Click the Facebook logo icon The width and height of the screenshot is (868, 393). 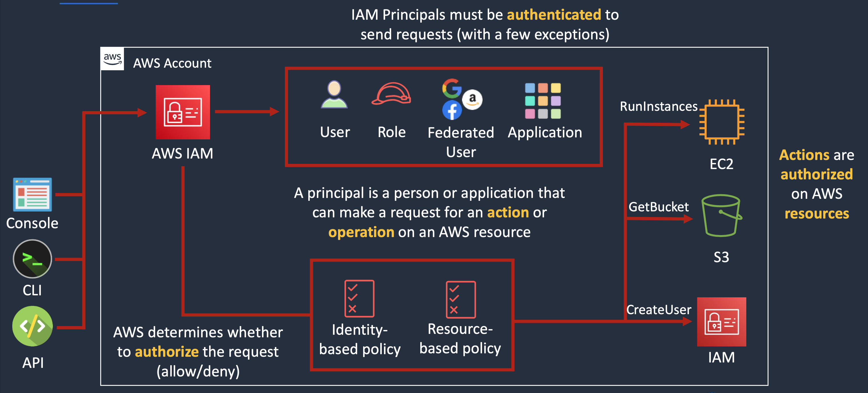(x=452, y=110)
